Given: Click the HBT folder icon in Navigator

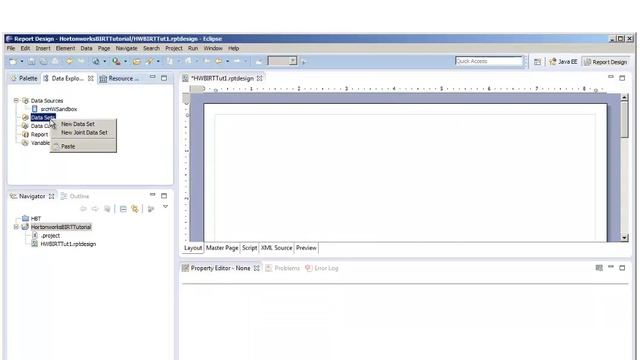Looking at the screenshot, I should coord(25,218).
